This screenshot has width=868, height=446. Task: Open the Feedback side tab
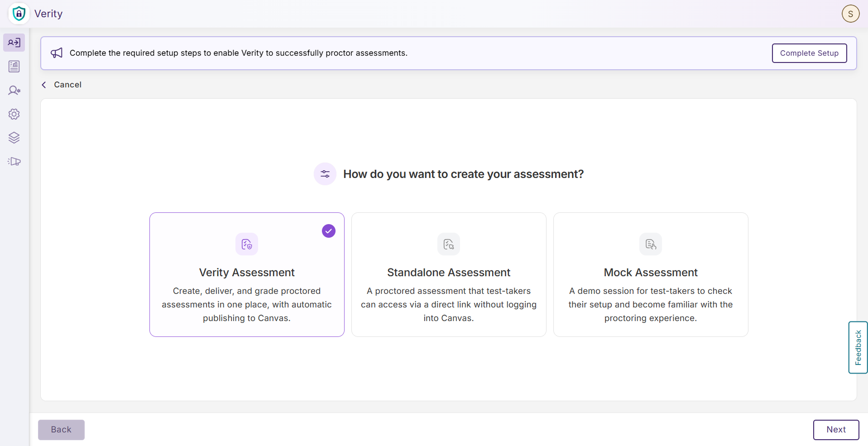[x=858, y=347]
